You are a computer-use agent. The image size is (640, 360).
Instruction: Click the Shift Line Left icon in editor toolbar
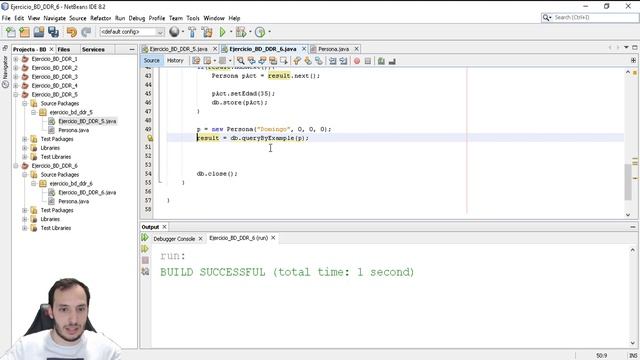click(333, 61)
